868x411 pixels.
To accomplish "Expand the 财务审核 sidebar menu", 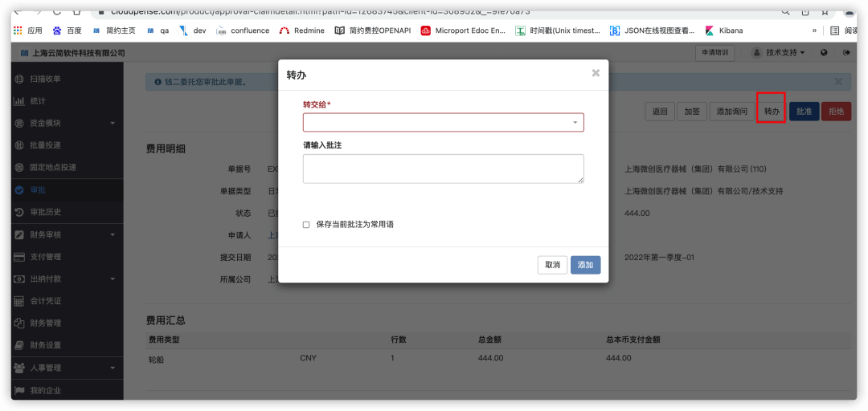I will [67, 234].
